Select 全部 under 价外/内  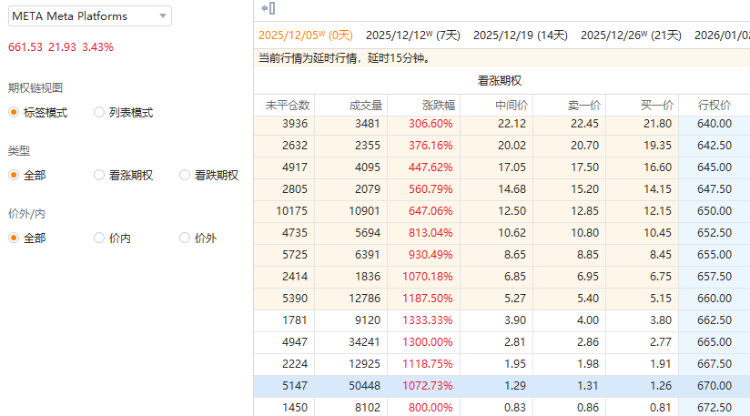tap(13, 238)
